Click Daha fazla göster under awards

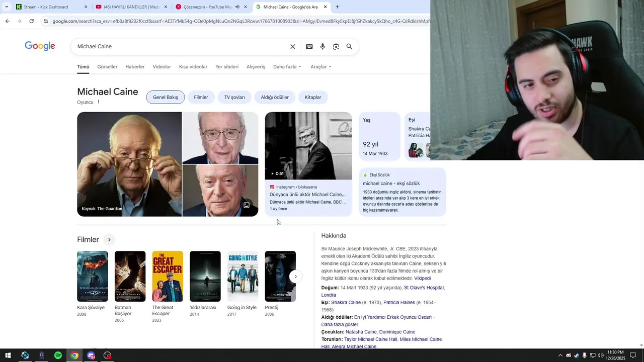340,325
